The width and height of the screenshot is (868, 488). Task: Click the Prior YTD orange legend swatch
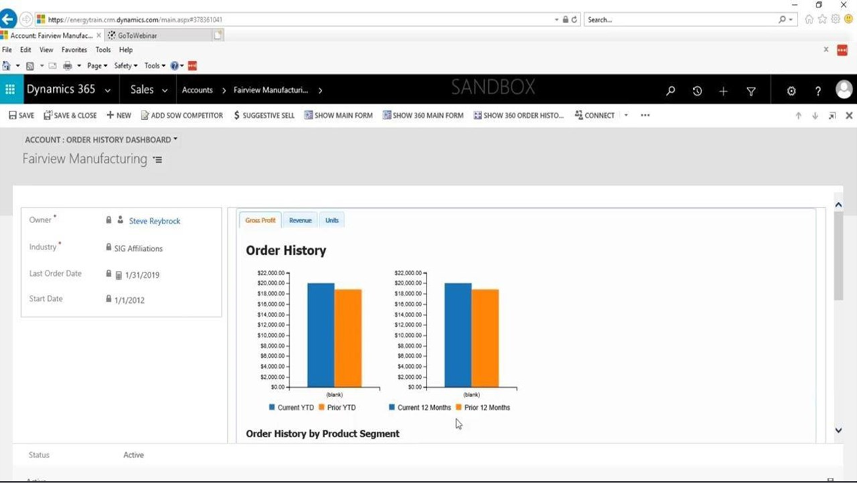321,407
